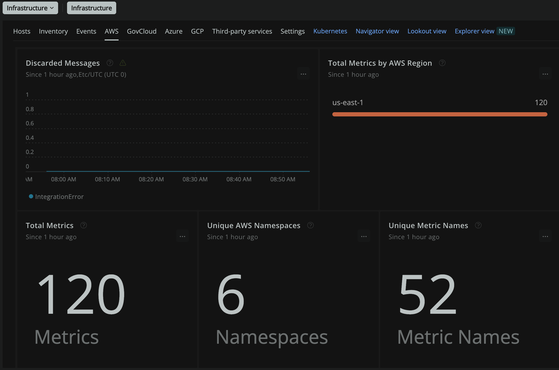Open Unique AWS Namespaces ellipsis menu
559x370 pixels.
[364, 236]
